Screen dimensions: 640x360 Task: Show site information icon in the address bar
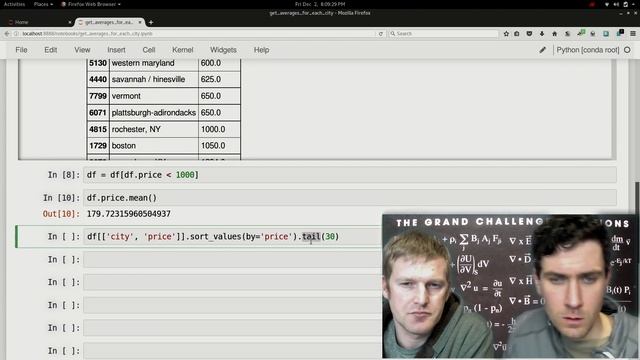(x=16, y=33)
